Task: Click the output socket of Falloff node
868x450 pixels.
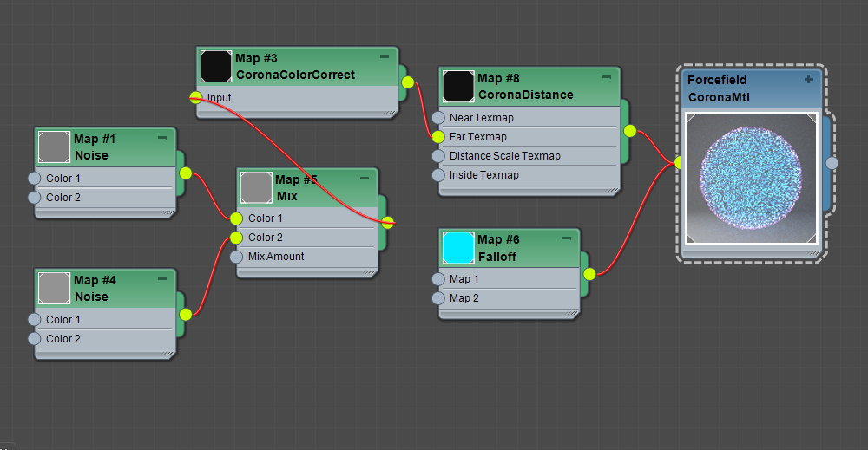Action: [x=589, y=274]
